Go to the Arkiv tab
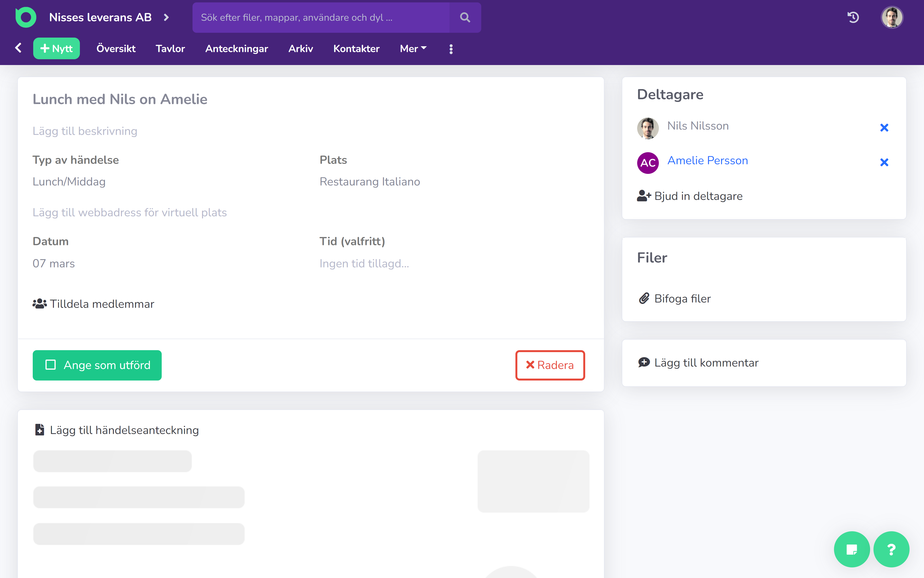924x578 pixels. pos(301,49)
